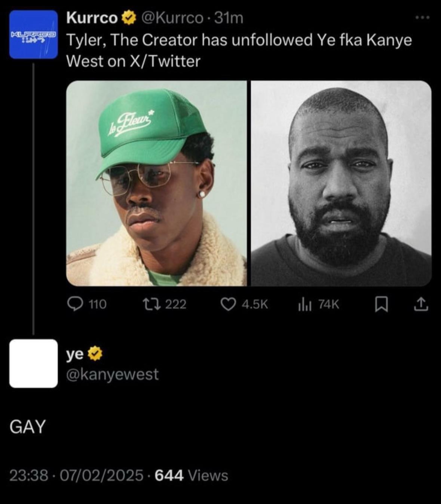Click the 644 Views count
The height and width of the screenshot is (504, 441).
191,475
